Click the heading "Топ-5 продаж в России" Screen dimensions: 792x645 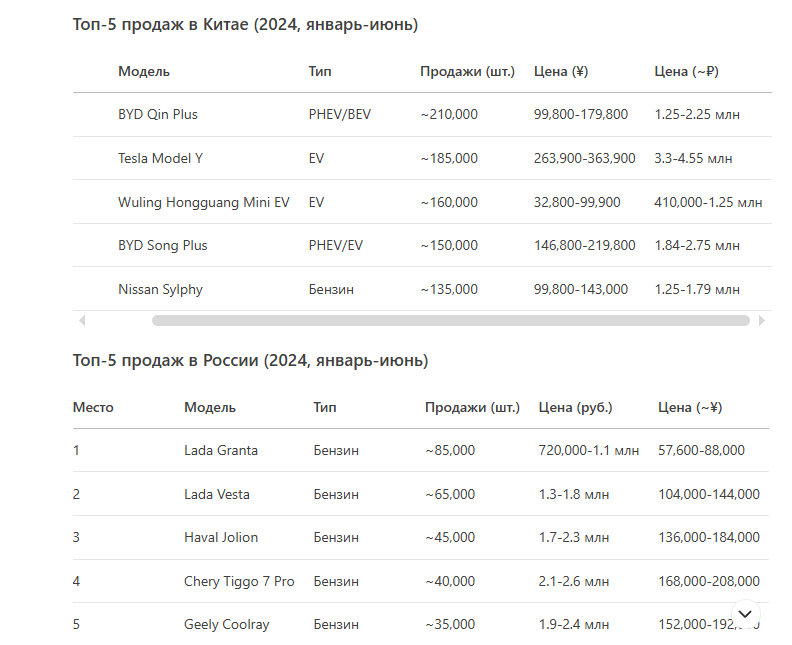[250, 360]
